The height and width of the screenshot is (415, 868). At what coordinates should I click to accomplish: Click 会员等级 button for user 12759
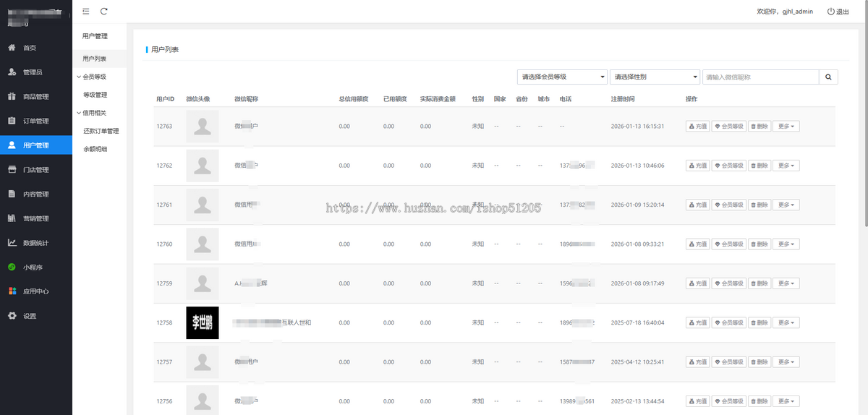[x=728, y=283]
